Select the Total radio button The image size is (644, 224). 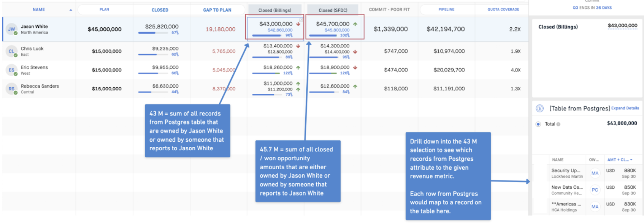point(538,124)
